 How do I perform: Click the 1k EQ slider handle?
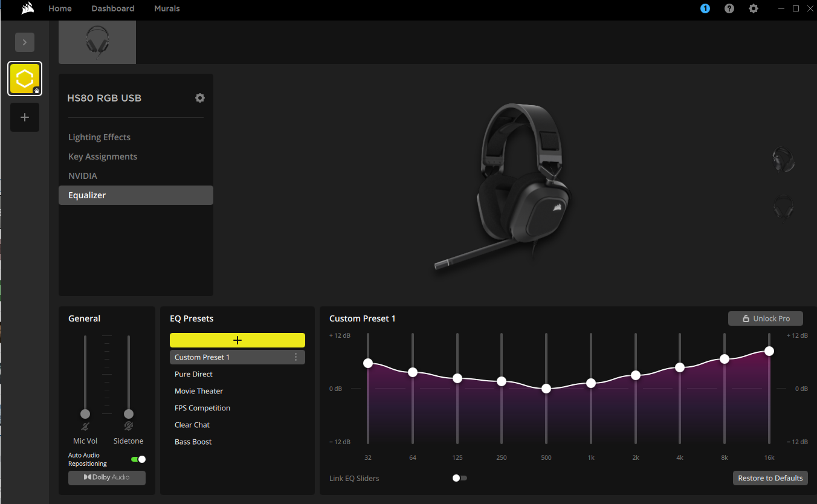pos(591,383)
